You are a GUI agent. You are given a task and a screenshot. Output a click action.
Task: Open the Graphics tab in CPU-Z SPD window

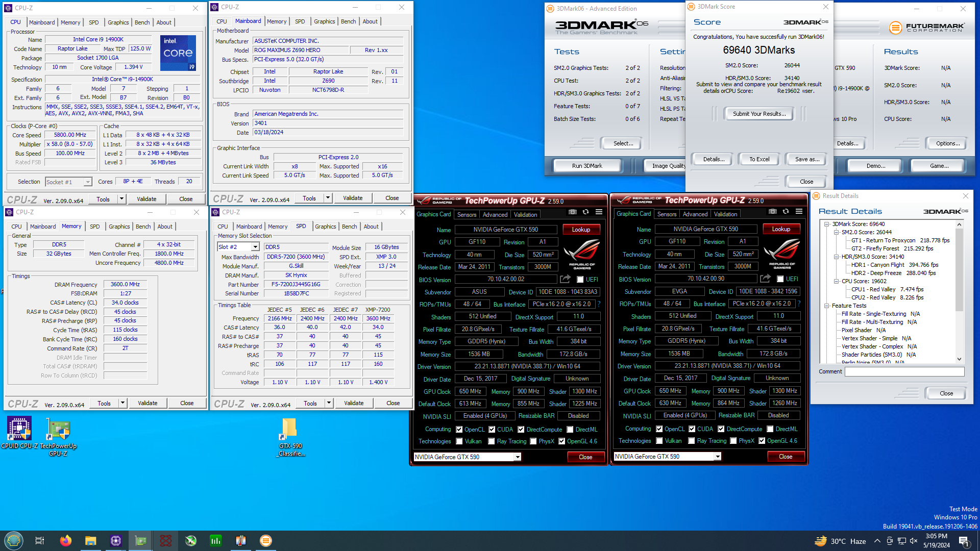point(326,227)
